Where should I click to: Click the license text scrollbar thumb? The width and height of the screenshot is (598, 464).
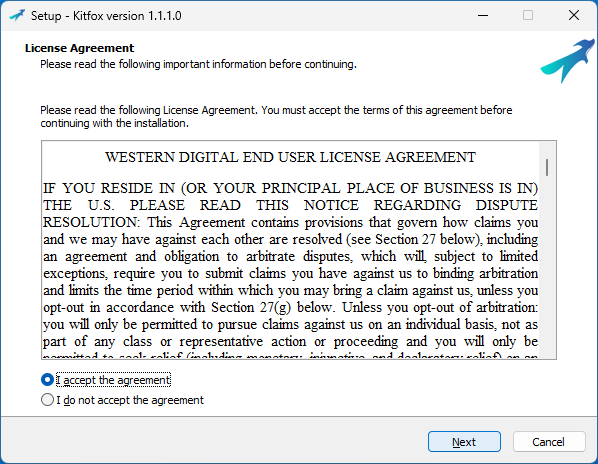pyautogui.click(x=547, y=168)
